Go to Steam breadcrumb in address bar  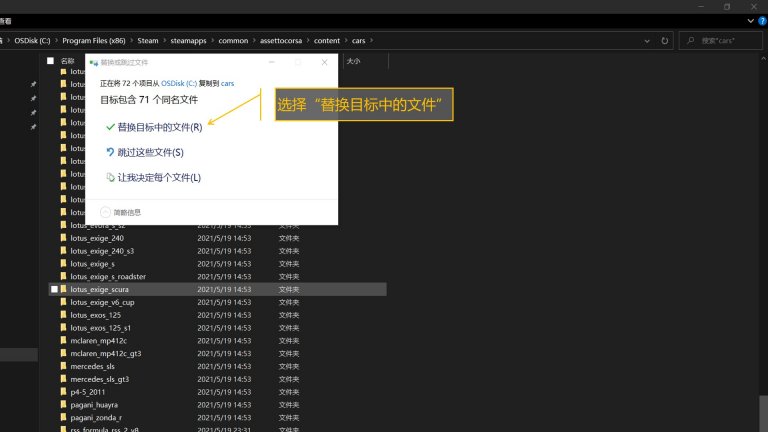(x=148, y=41)
